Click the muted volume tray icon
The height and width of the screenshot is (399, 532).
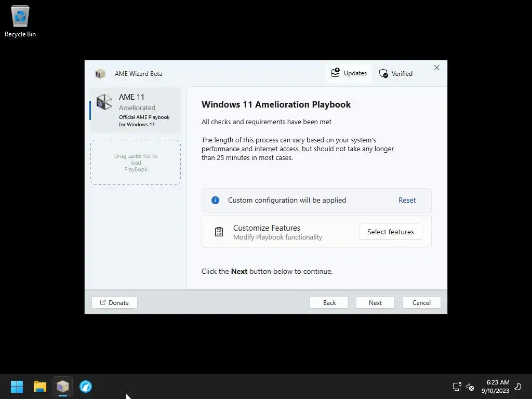[x=470, y=387]
